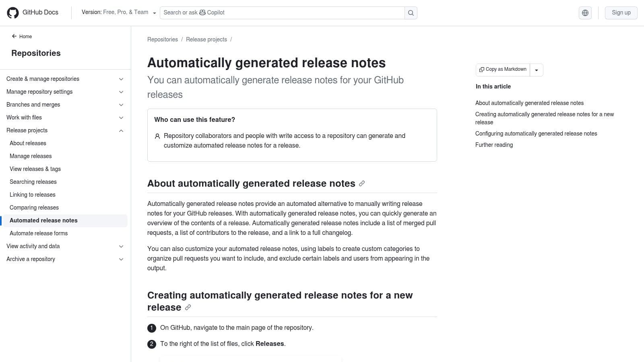The width and height of the screenshot is (644, 362).
Task: Click the search magnifier icon button
Action: click(x=411, y=13)
